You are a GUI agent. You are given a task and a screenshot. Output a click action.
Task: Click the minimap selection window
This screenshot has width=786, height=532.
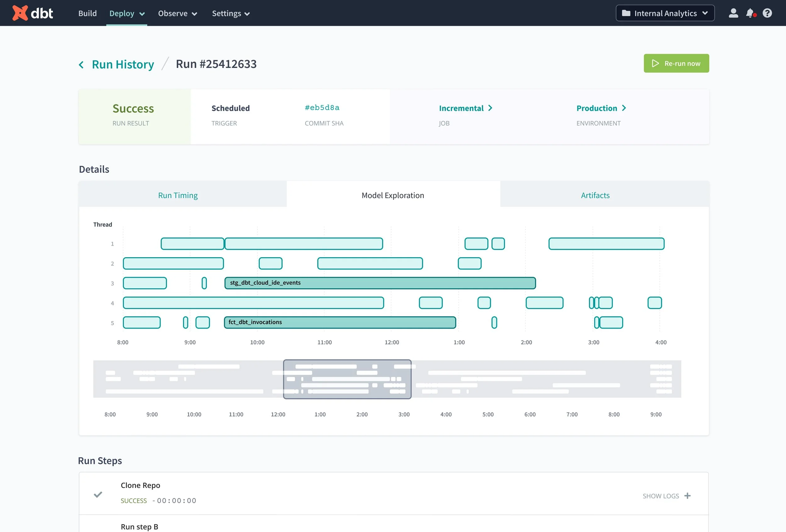[347, 379]
